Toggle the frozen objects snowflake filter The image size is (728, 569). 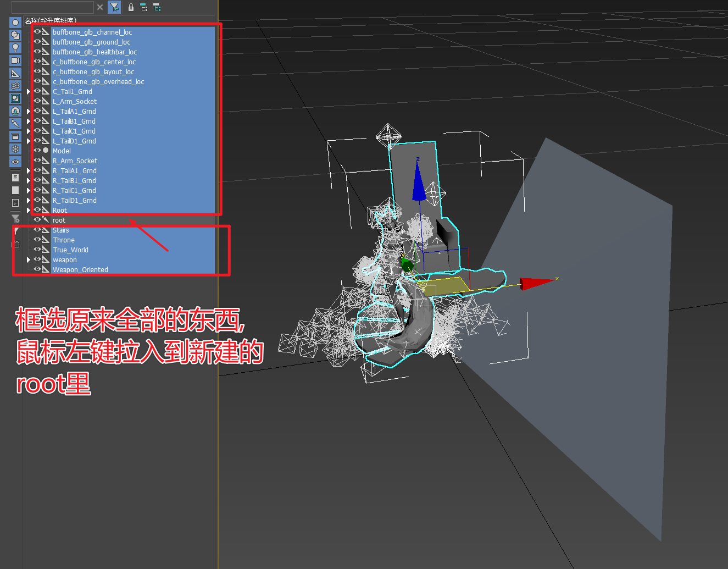[x=15, y=149]
